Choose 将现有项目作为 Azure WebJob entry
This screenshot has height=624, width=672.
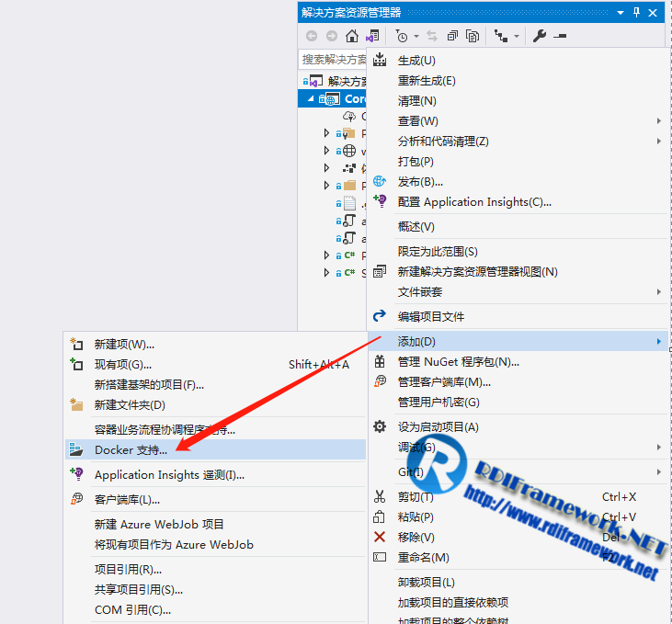pyautogui.click(x=215, y=544)
